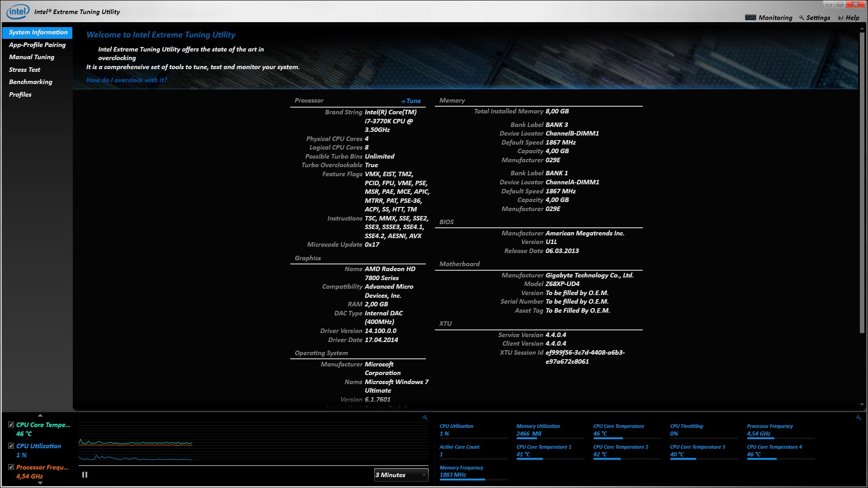Image resolution: width=868 pixels, height=488 pixels.
Task: Click the monitor tiles settings wrench icon
Action: click(x=859, y=418)
